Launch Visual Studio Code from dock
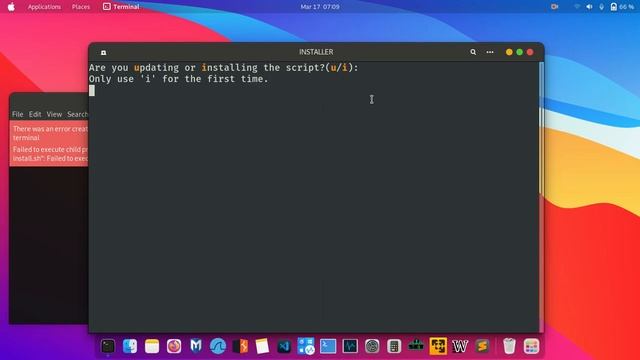This screenshot has width=640, height=360. (284, 346)
